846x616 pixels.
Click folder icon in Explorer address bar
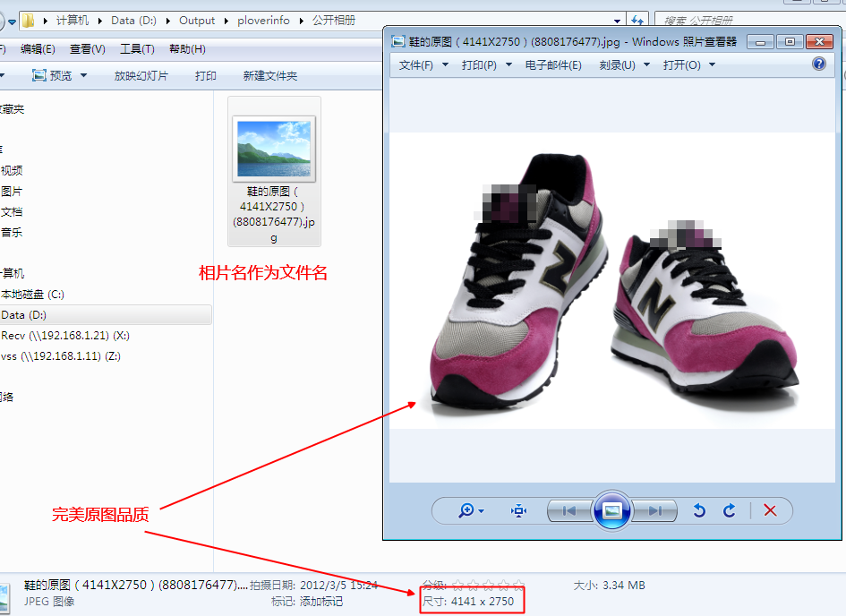coord(28,21)
